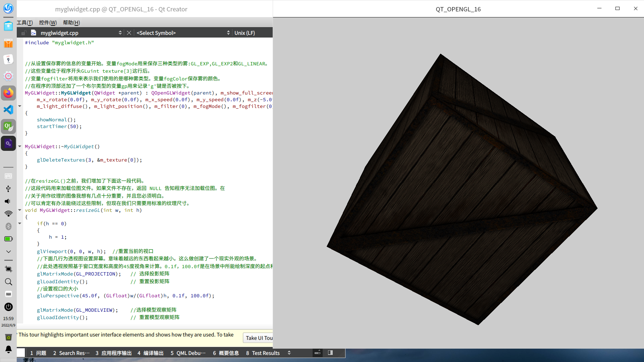Toggle the right sidebar visibility icon
Image resolution: width=644 pixels, height=362 pixels.
coord(330,353)
